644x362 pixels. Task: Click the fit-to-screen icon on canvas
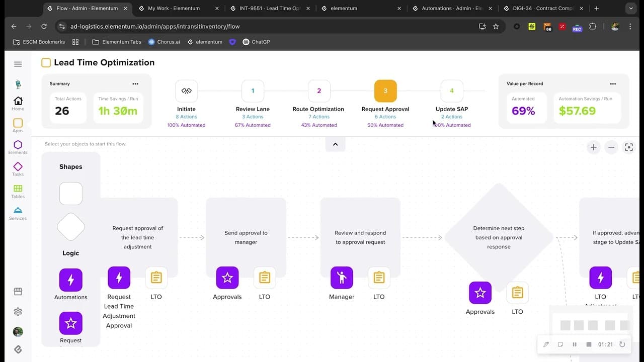coord(628,147)
